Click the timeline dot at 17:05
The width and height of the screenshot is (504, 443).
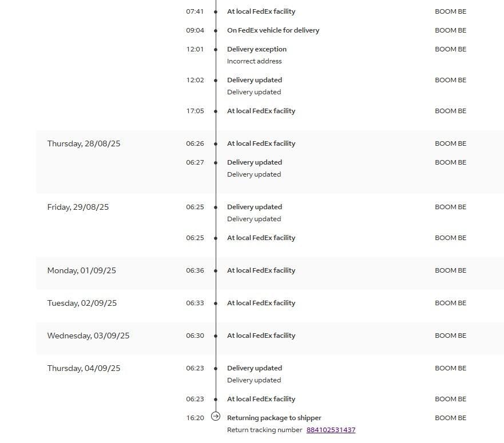(x=216, y=111)
